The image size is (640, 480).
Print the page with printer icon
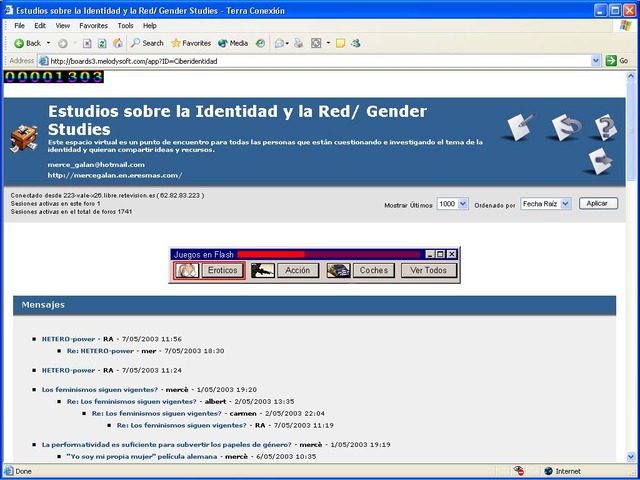tap(299, 43)
